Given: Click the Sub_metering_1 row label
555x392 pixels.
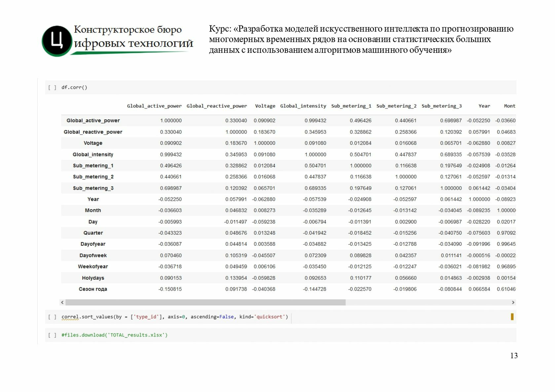Looking at the screenshot, I should (x=93, y=166).
